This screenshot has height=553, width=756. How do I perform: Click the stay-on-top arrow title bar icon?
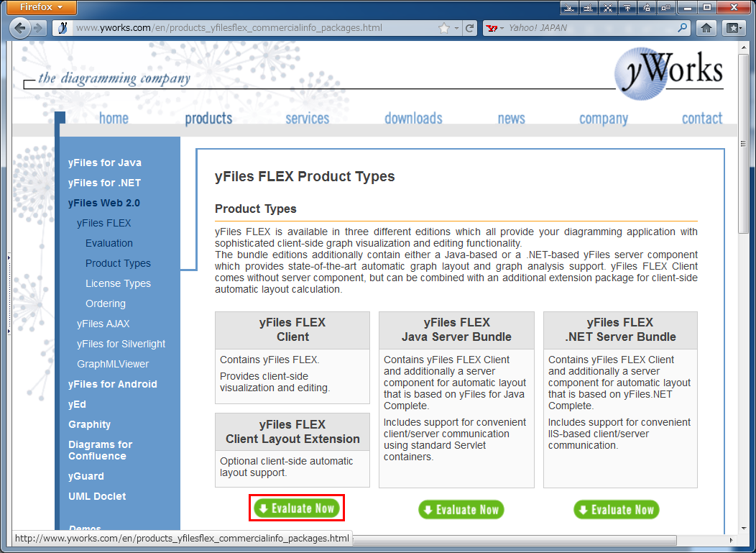coord(627,7)
